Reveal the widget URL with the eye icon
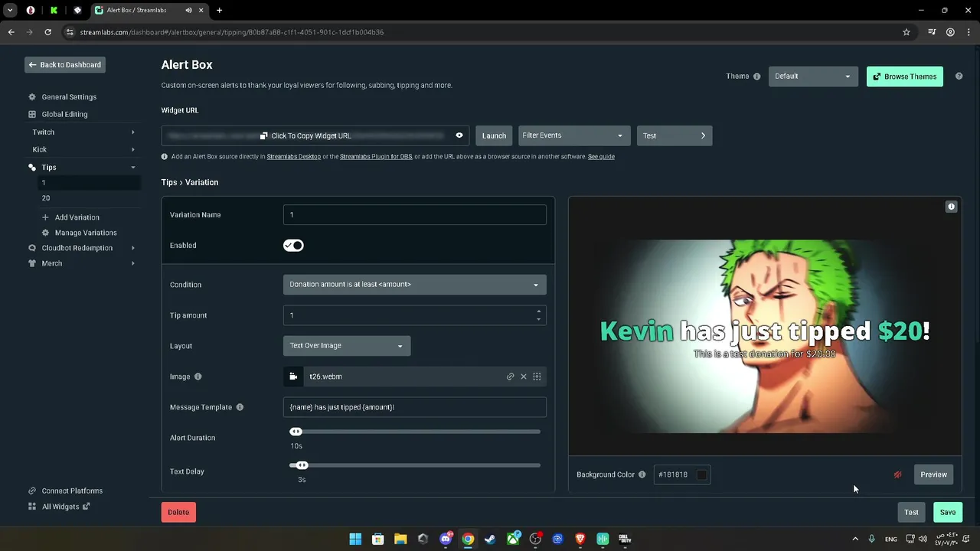980x551 pixels. (459, 135)
